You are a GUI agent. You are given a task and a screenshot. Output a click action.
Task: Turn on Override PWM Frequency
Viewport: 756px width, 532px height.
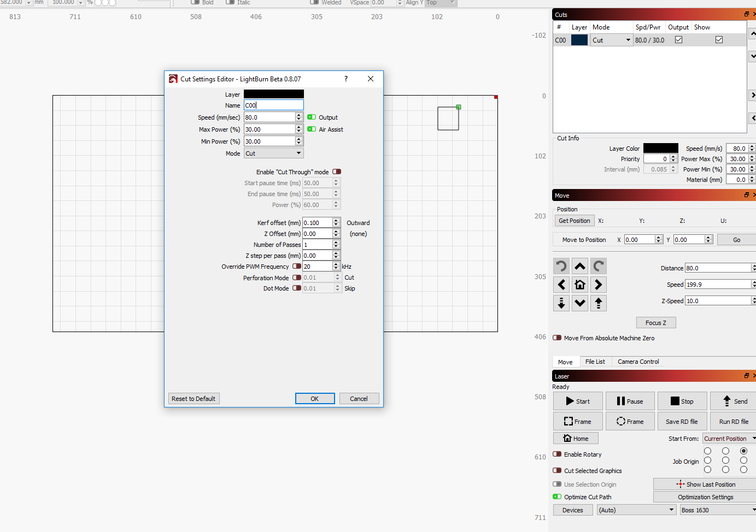[x=297, y=267]
